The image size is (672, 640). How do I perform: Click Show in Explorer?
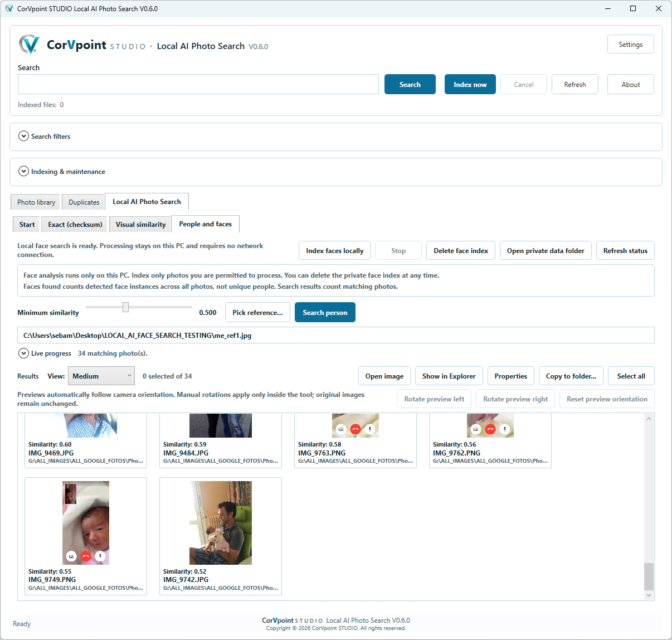coord(449,376)
